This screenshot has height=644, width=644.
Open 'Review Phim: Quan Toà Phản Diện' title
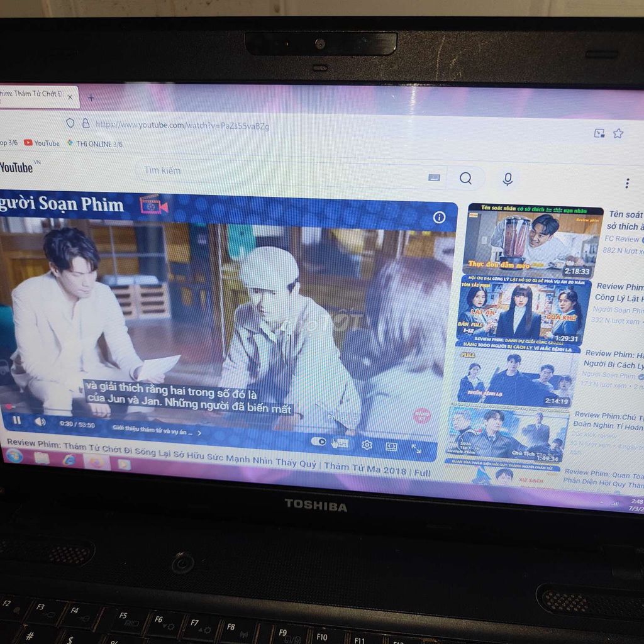click(x=604, y=479)
